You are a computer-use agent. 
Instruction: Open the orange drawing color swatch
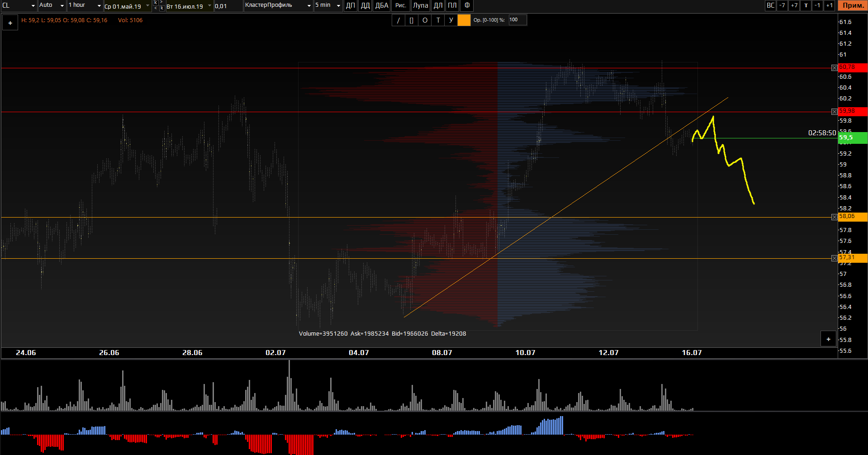[x=464, y=20]
